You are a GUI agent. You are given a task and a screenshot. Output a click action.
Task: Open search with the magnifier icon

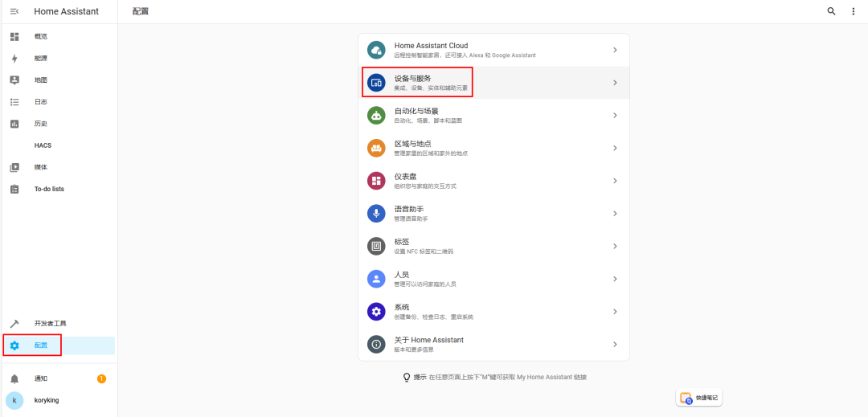[831, 11]
